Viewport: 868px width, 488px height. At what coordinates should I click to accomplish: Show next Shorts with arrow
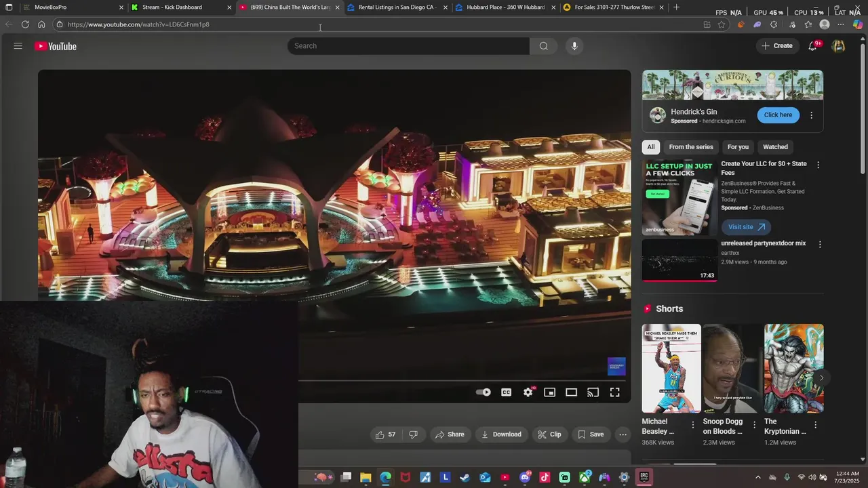[x=821, y=378]
